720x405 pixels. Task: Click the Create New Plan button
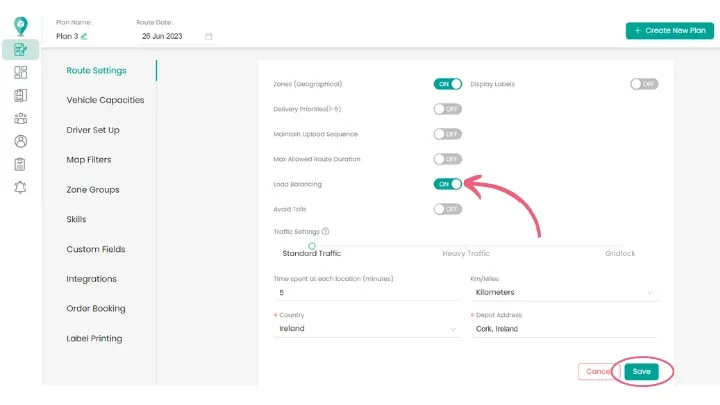(x=669, y=31)
